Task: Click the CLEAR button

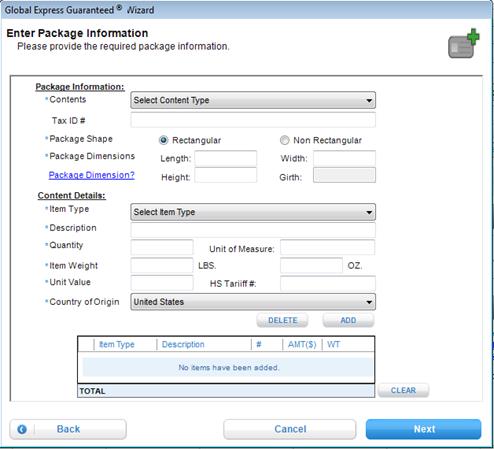Action: pyautogui.click(x=403, y=390)
